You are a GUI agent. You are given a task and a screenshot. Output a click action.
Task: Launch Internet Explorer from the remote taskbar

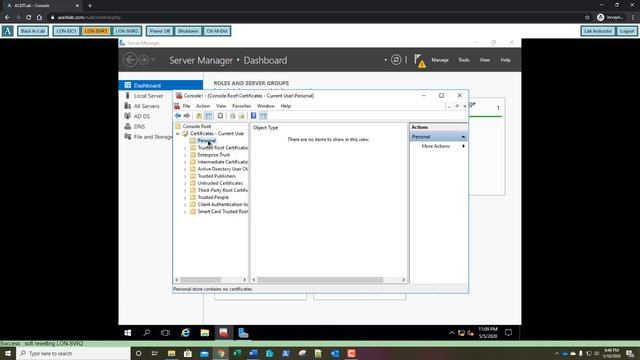coord(186,333)
